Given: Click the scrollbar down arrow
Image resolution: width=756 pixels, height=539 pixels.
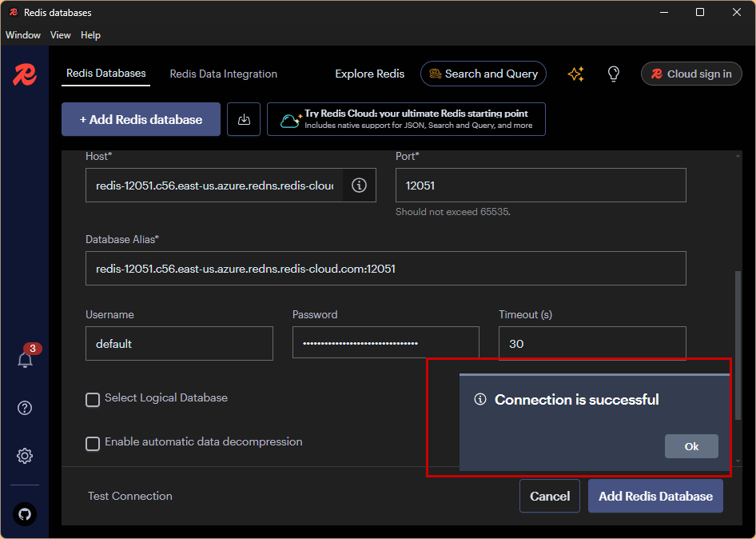Looking at the screenshot, I should click(x=738, y=461).
